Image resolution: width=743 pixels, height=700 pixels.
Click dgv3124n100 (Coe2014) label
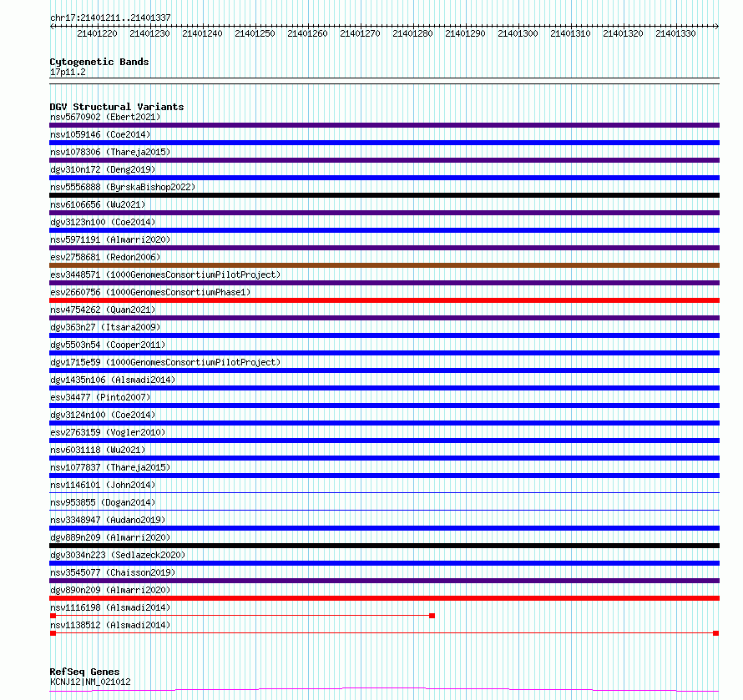click(103, 415)
